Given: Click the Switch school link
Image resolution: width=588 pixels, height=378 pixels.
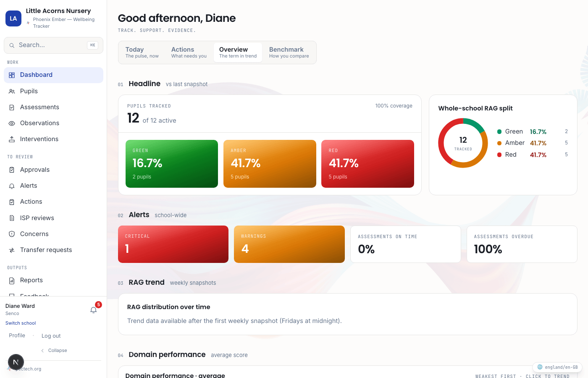Looking at the screenshot, I should click(21, 323).
